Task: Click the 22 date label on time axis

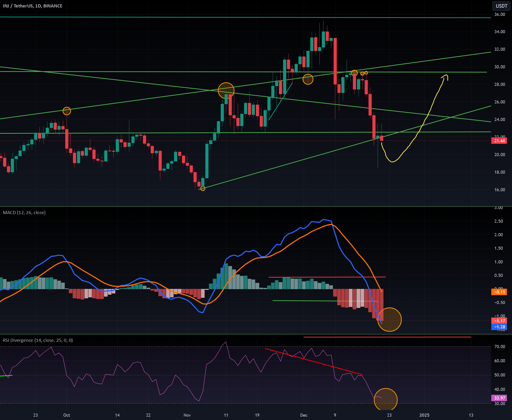Action: (x=148, y=415)
